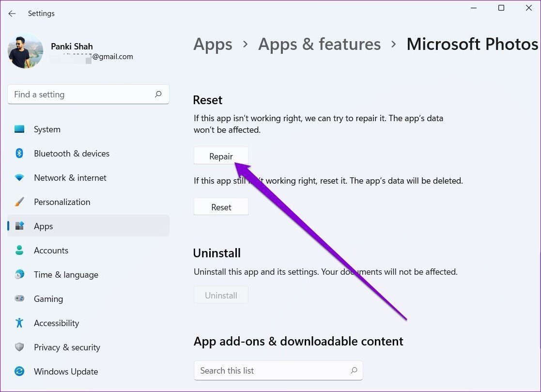
Task: Open Network & internet wifi icon
Action: (x=19, y=178)
